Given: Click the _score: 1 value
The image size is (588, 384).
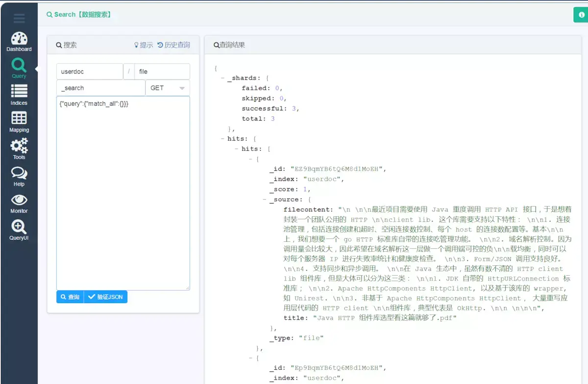Looking at the screenshot, I should pos(306,189).
